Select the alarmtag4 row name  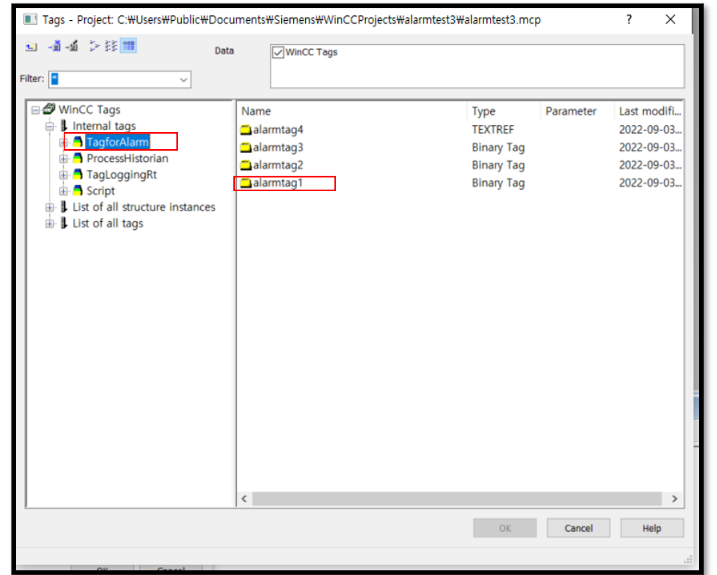[278, 130]
